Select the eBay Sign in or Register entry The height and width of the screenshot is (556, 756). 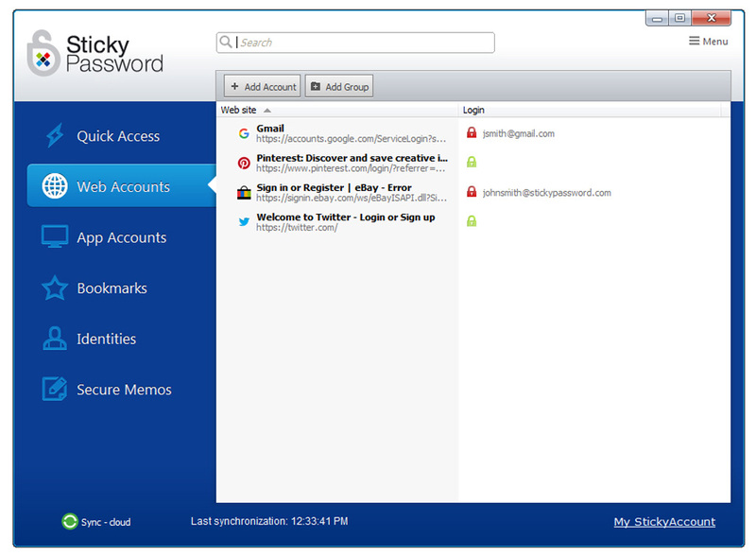click(334, 188)
